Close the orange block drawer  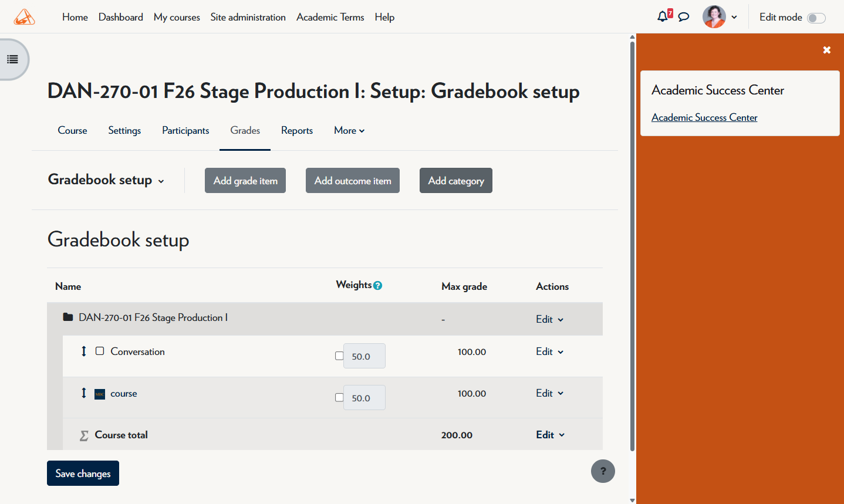827,50
